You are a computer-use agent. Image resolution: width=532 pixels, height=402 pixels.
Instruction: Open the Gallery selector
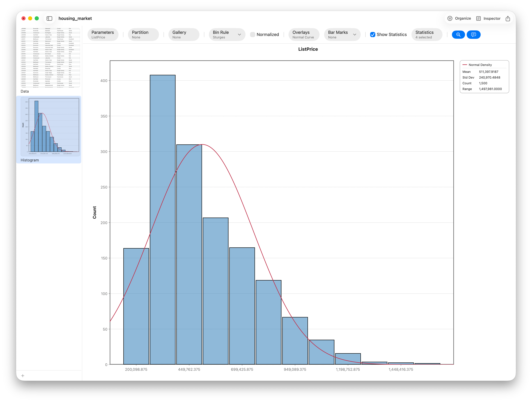pos(184,35)
